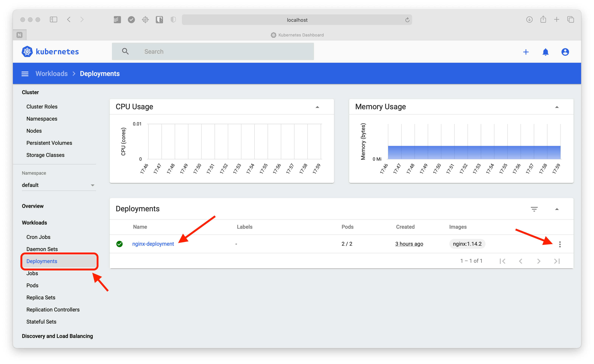Viewport: 594px width, 364px height.
Task: Open the notifications bell
Action: (x=545, y=52)
